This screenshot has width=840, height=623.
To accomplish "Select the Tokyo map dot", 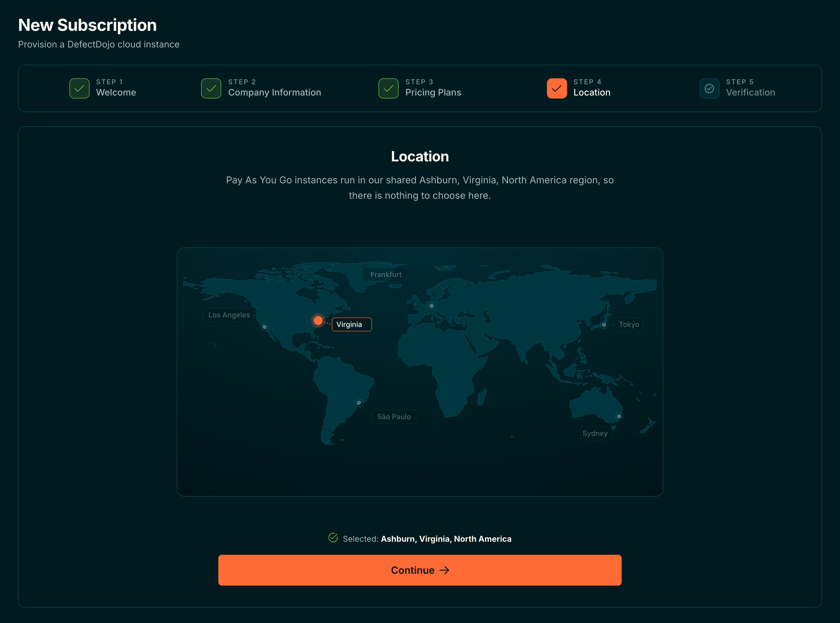I will point(604,325).
